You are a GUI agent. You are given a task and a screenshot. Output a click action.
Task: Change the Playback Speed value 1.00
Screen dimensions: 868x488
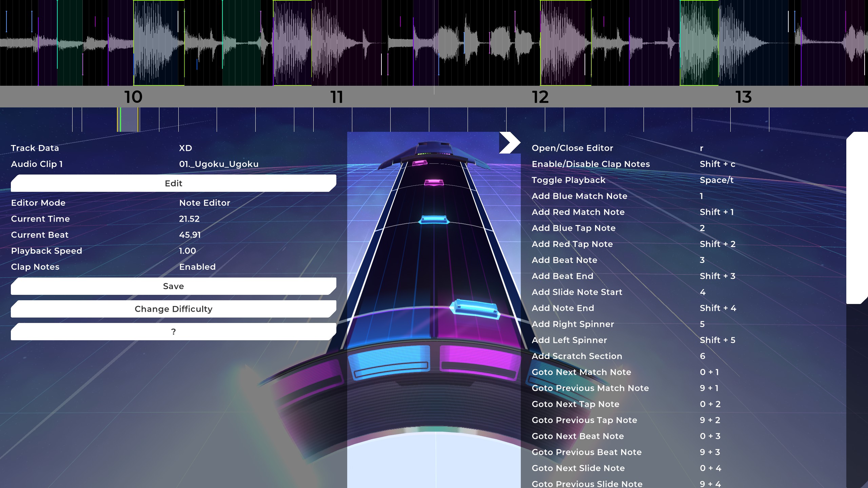pos(188,251)
